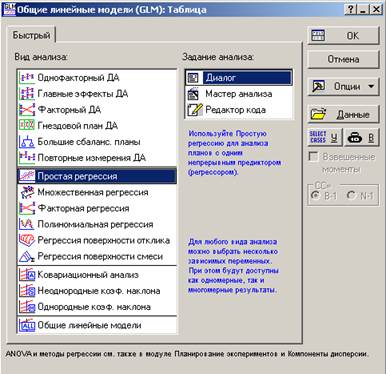Click the Простая регрессия icon
386x374 pixels.
[x=27, y=176]
